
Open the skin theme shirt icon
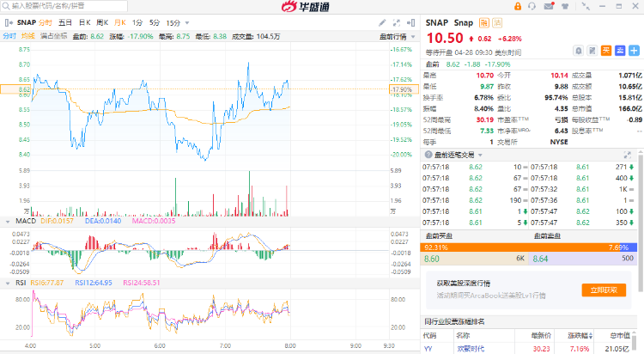coord(565,6)
